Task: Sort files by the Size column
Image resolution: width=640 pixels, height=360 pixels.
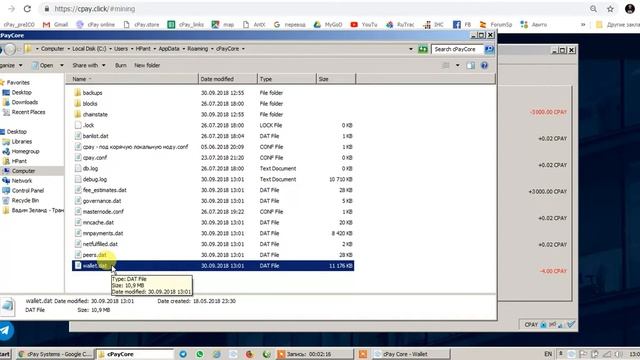Action: 336,79
